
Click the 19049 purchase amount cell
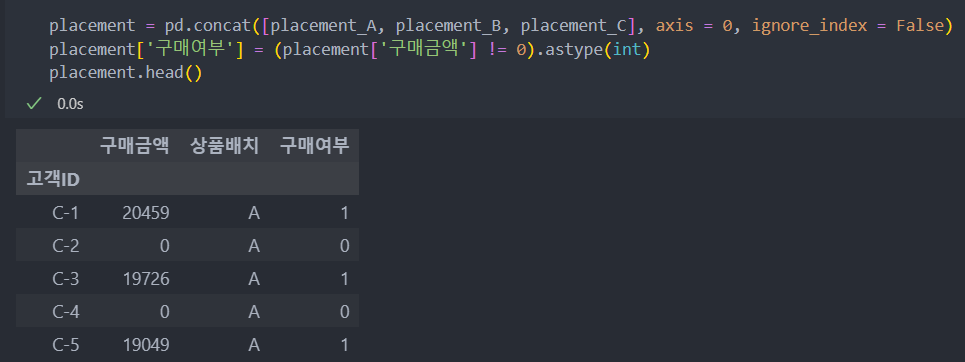click(x=146, y=345)
